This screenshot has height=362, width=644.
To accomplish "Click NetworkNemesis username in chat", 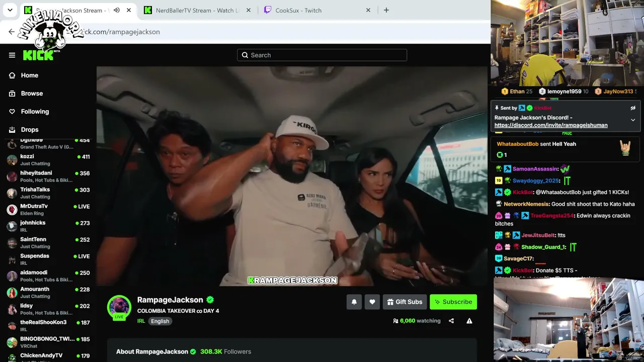I will click(526, 204).
